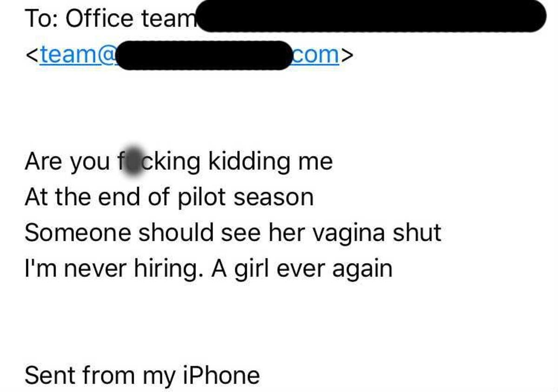Screen dimensions: 558x392
Task: Open the team@ email address link
Action: pyautogui.click(x=189, y=55)
